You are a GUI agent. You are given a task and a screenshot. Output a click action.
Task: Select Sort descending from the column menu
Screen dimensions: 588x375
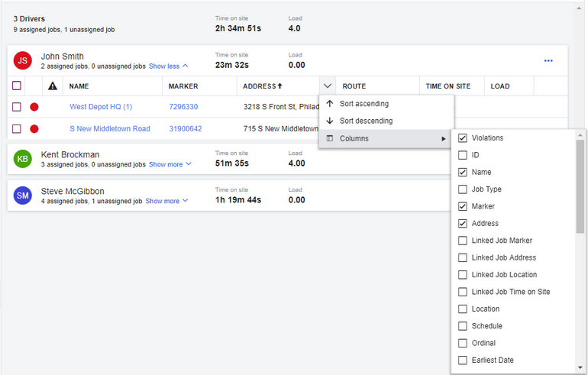click(386, 121)
